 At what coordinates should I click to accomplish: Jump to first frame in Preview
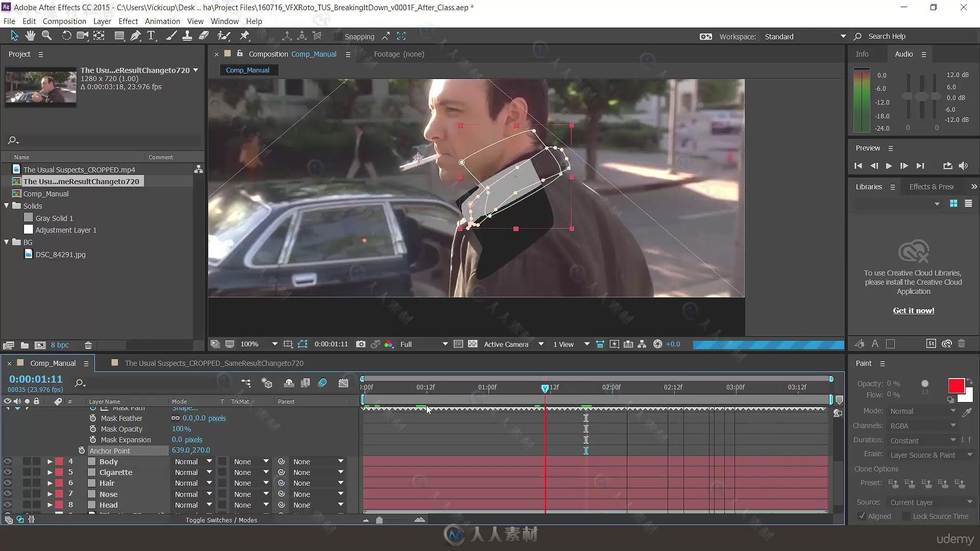click(858, 166)
